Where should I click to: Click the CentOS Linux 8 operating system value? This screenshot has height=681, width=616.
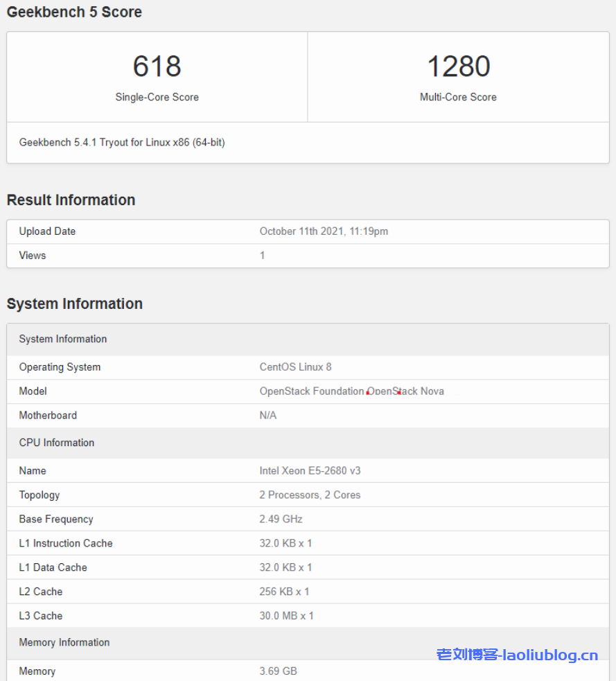click(295, 367)
